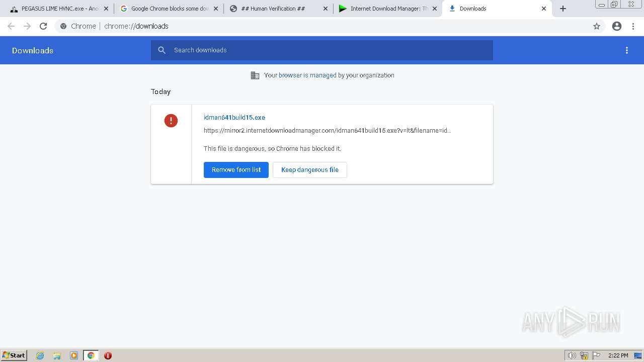Click the Action Center flag tray icon

coord(596,355)
